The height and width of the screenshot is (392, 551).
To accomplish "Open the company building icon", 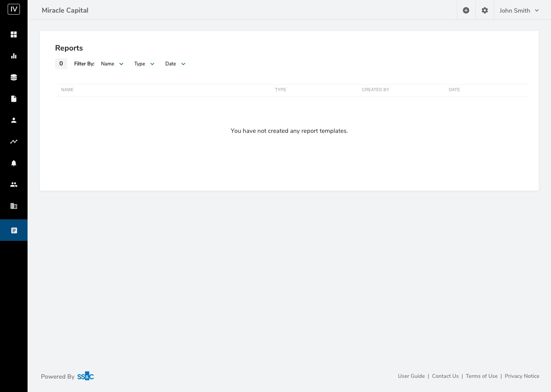I will (14, 206).
